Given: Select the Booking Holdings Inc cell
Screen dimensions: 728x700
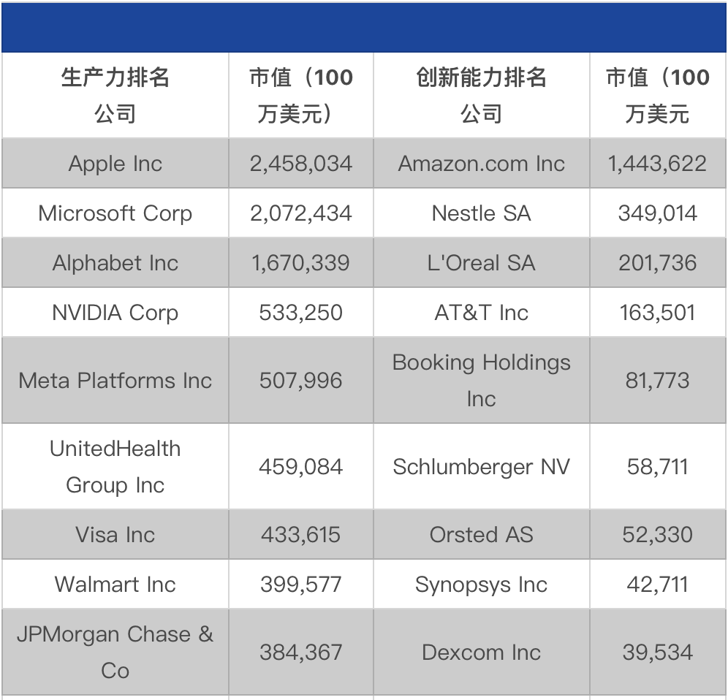Looking at the screenshot, I should coord(482,381).
